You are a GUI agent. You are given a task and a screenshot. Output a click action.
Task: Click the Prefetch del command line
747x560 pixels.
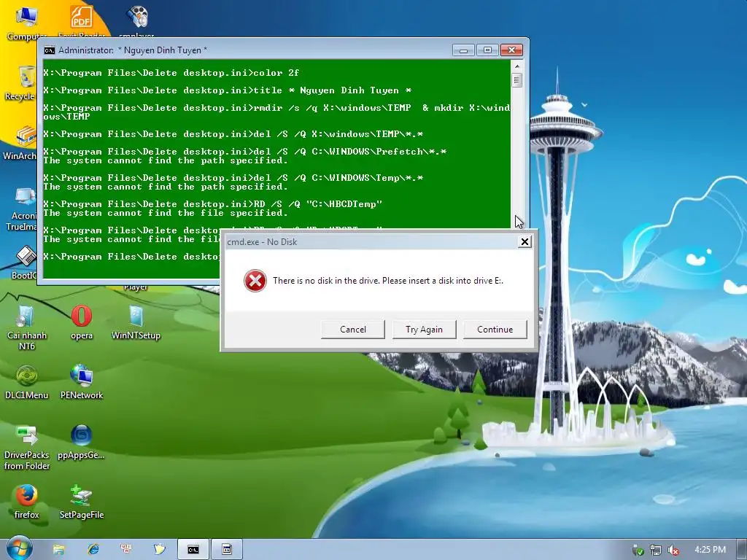point(245,152)
